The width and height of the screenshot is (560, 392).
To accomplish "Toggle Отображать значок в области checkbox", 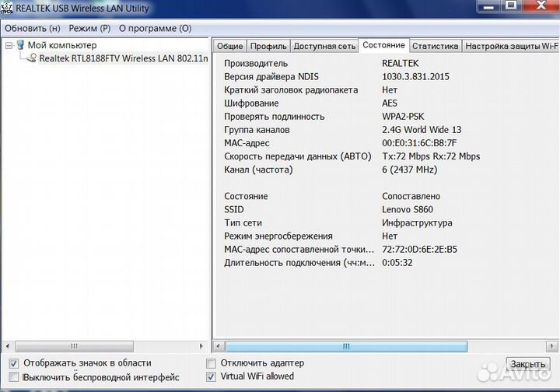I will tap(13, 363).
